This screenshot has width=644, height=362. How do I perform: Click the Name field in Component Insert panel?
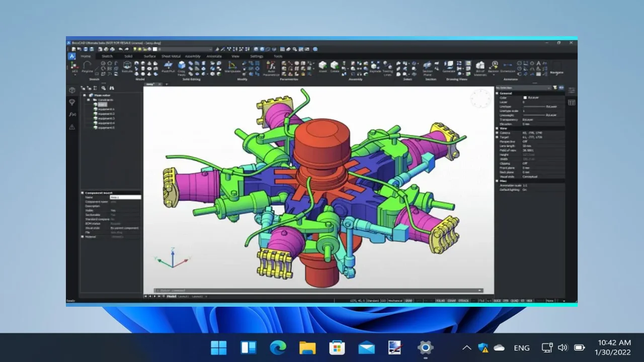coord(125,198)
